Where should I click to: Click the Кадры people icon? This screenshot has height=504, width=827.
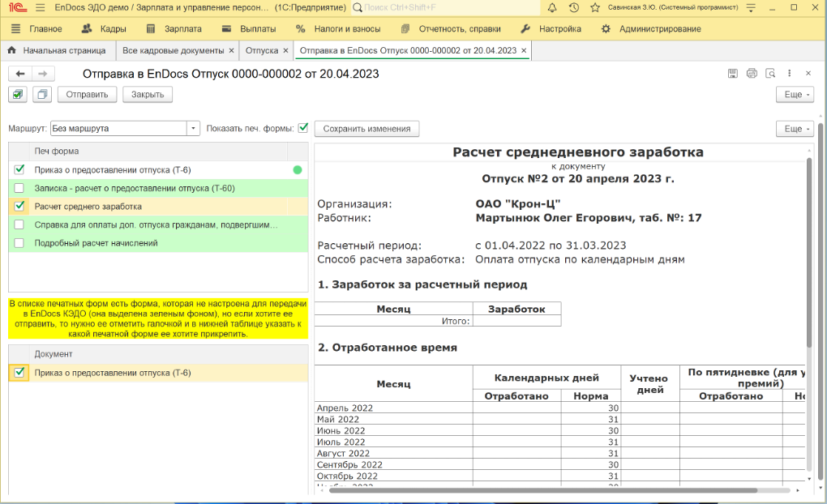[x=87, y=28]
